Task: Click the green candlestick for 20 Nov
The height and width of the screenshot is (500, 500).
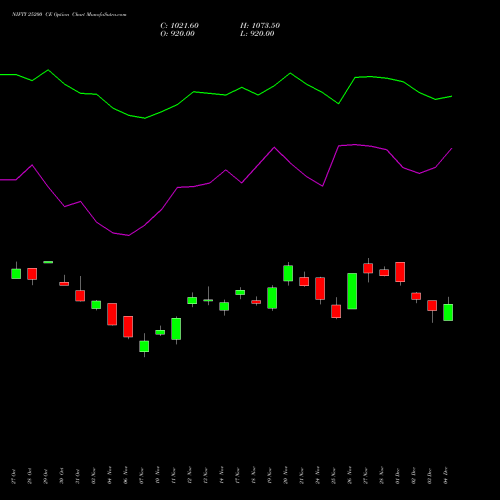Action: [288, 273]
